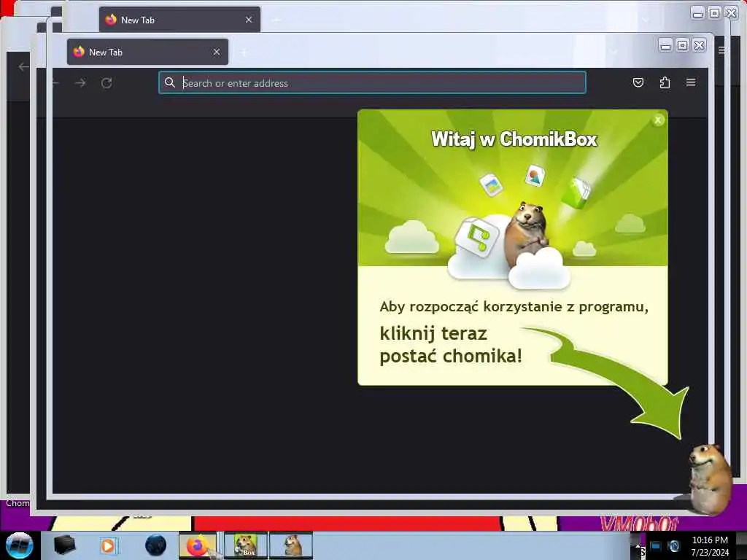Open the Extensions puzzle icon in front window
Screen dimensions: 747x560
click(x=665, y=82)
